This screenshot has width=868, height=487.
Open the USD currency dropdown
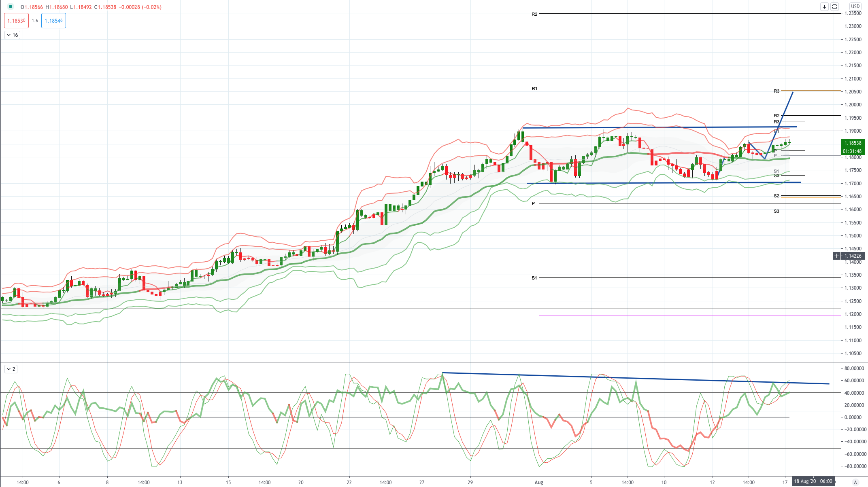(855, 6)
